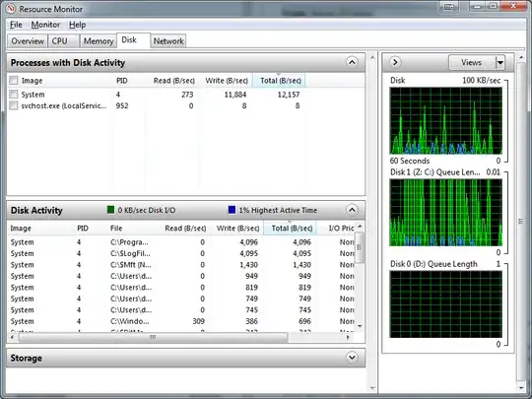Viewport: 532px width, 399px height.
Task: Click the 12,157 total value for System
Action: point(289,95)
